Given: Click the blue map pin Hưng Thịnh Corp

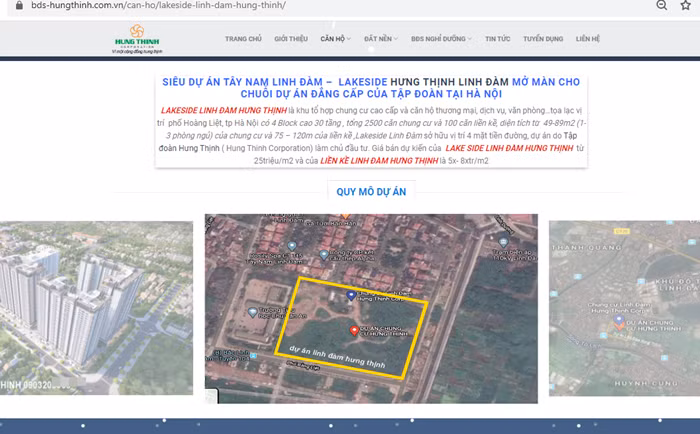Looking at the screenshot, I should [x=351, y=295].
